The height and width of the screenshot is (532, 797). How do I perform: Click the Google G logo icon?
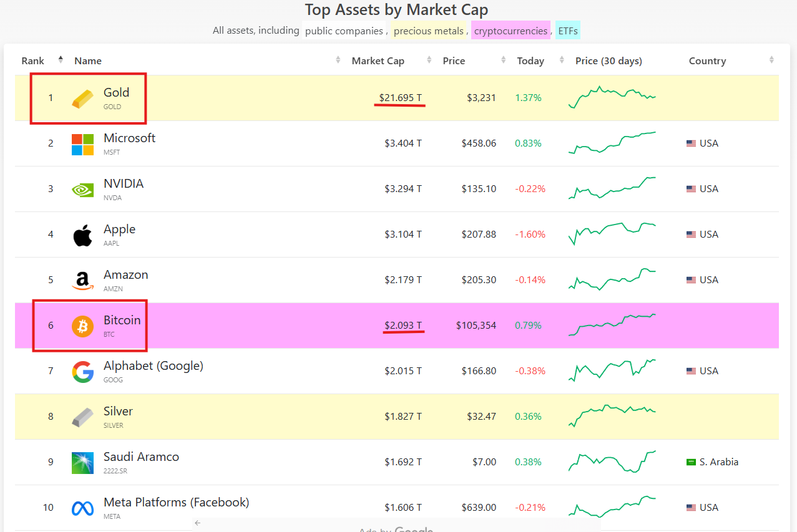tap(82, 372)
